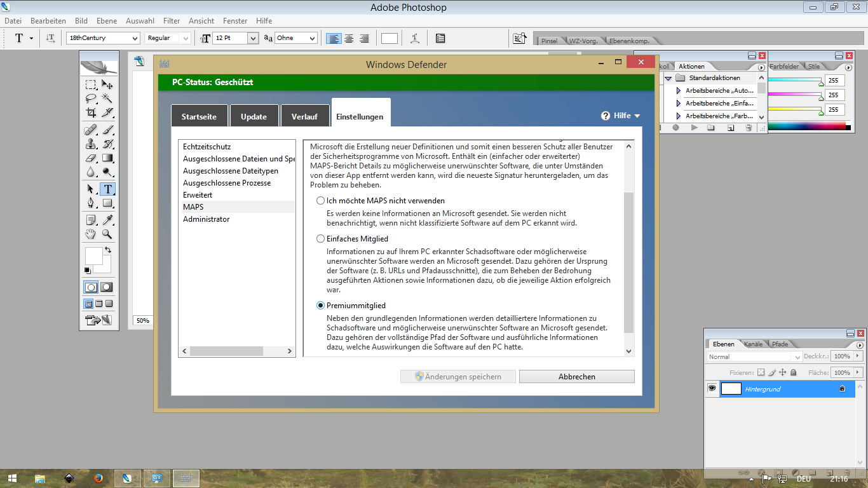868x488 pixels.
Task: Click the Create warped text icon
Action: pos(415,38)
